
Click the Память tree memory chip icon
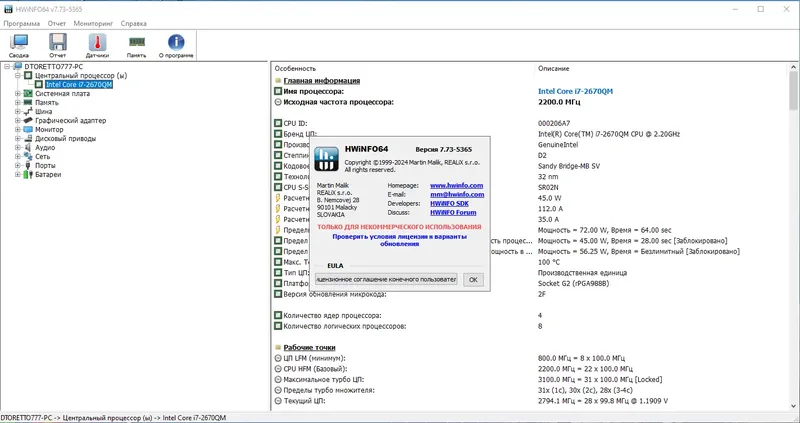point(28,103)
